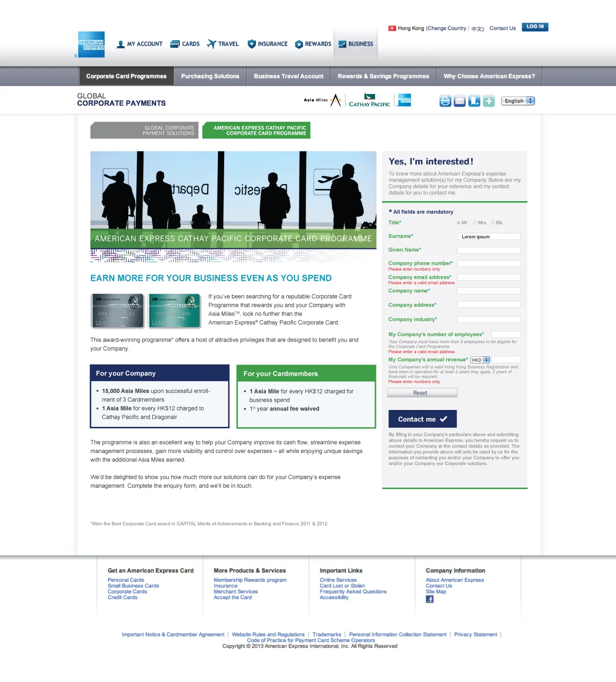
Task: Select the Ms title radio button
Action: (x=493, y=222)
